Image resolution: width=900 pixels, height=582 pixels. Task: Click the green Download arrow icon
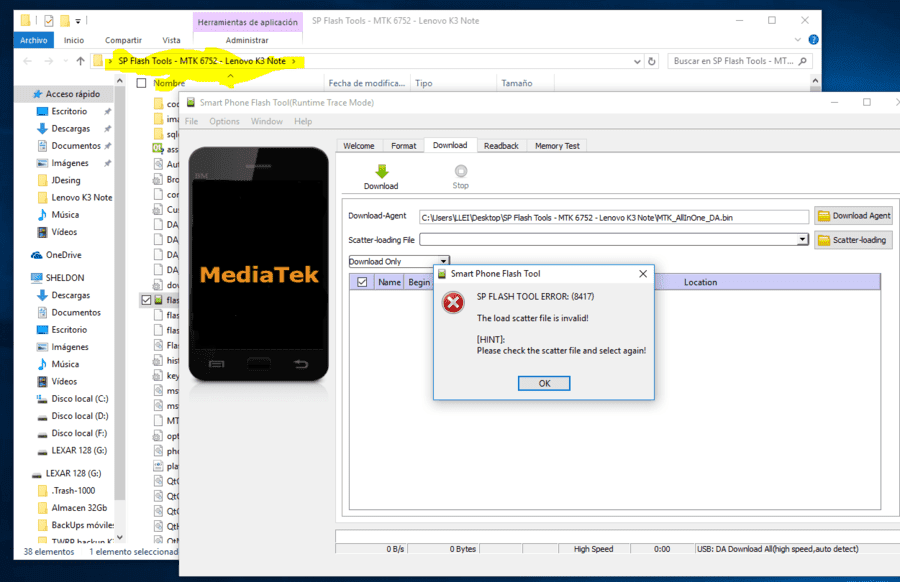coord(382,171)
